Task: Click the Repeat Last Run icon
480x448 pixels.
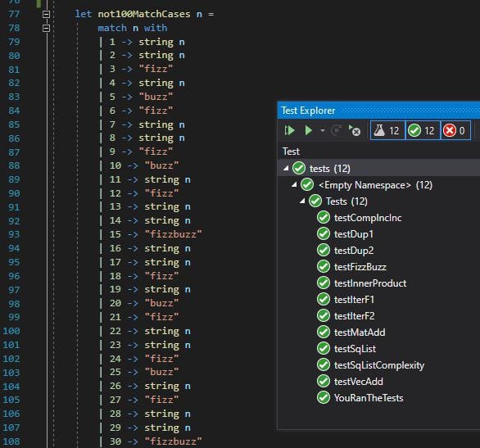Action: coord(336,131)
